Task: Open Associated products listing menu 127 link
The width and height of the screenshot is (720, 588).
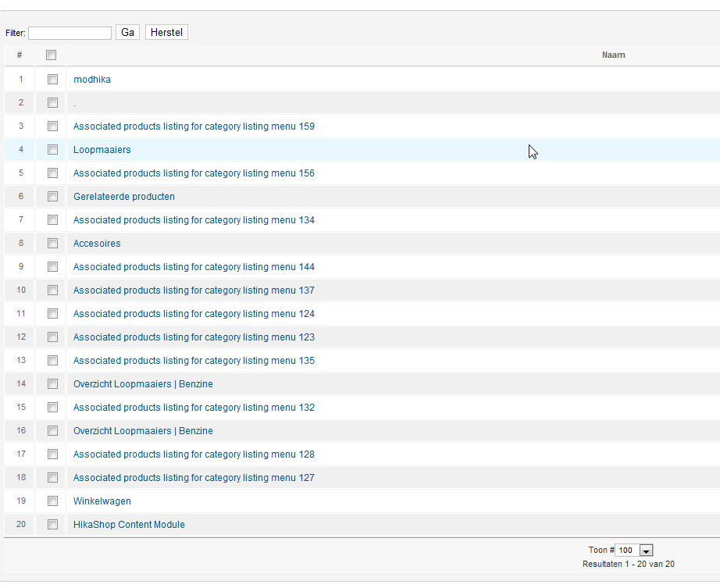Action: 194,477
